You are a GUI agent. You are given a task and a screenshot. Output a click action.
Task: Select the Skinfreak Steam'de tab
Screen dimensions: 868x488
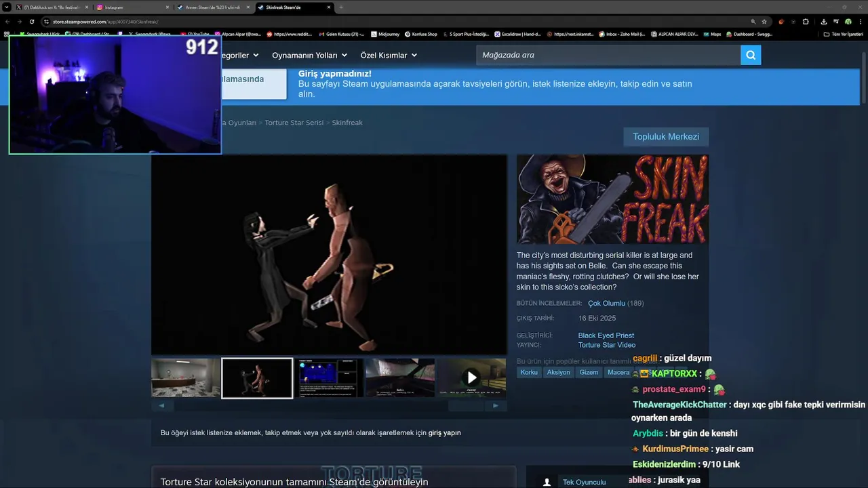(294, 7)
